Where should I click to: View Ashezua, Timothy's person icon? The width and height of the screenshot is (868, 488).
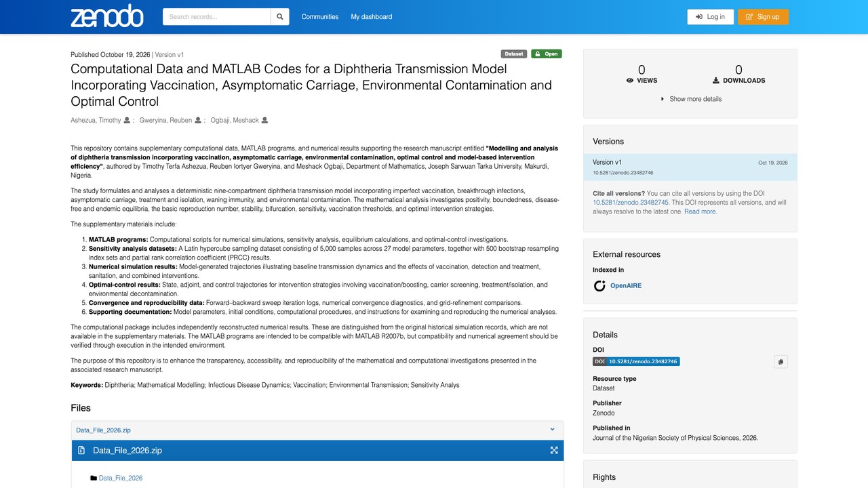[x=127, y=121]
